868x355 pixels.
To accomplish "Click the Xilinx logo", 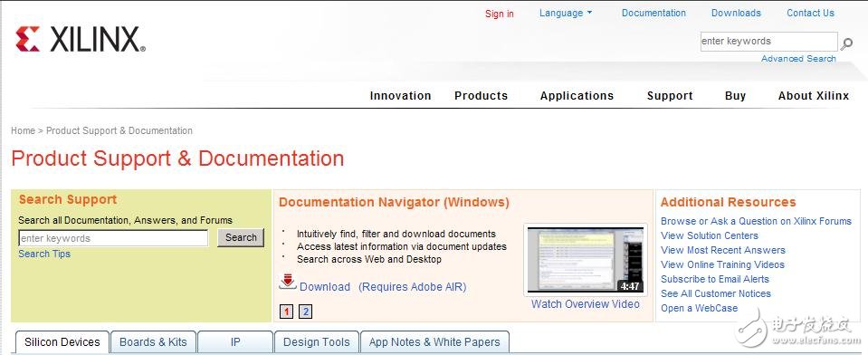I will pos(81,39).
